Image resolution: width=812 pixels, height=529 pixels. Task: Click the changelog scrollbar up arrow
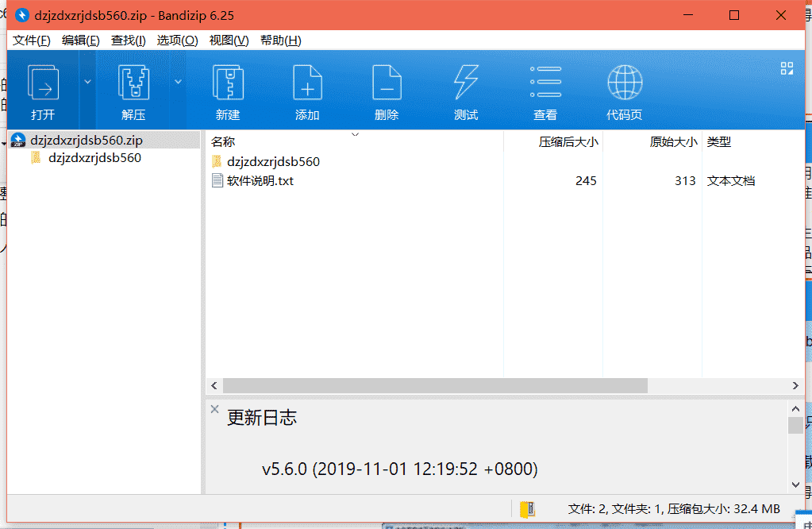[x=795, y=409]
